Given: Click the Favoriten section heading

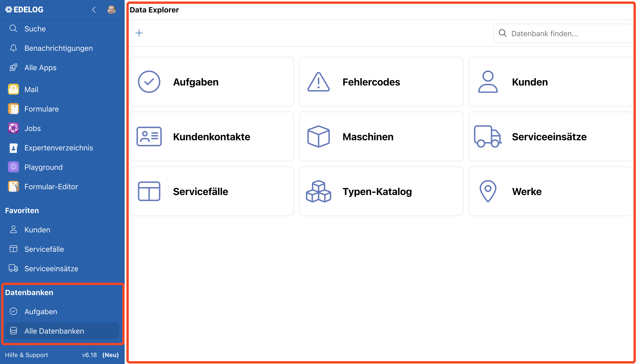Looking at the screenshot, I should (x=22, y=210).
